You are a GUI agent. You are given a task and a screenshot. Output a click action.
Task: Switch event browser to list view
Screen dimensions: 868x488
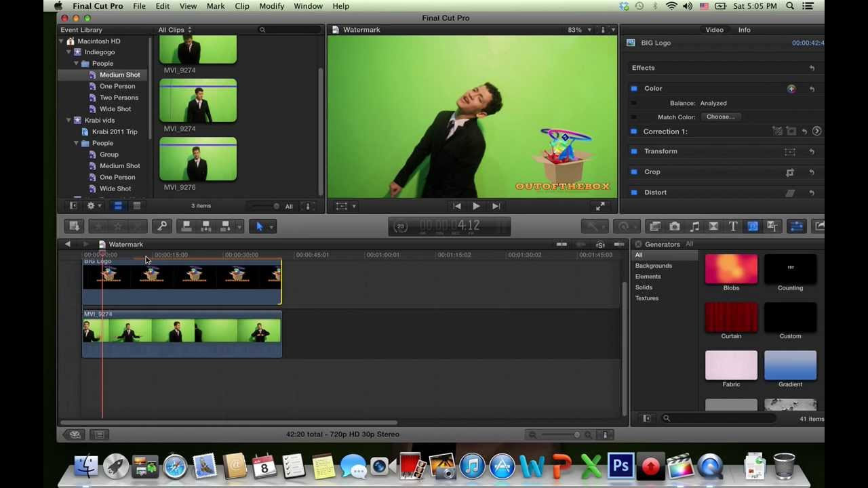click(136, 206)
